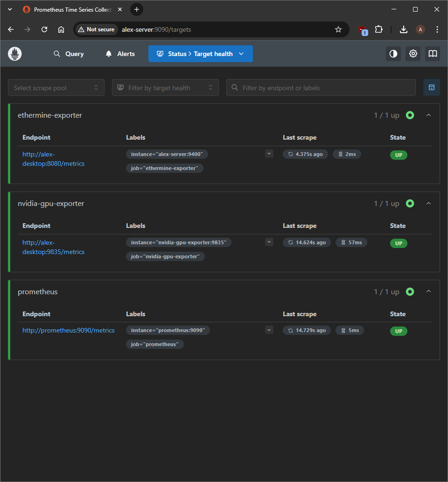Open a new browser tab
448x482 pixels.
[x=137, y=9]
